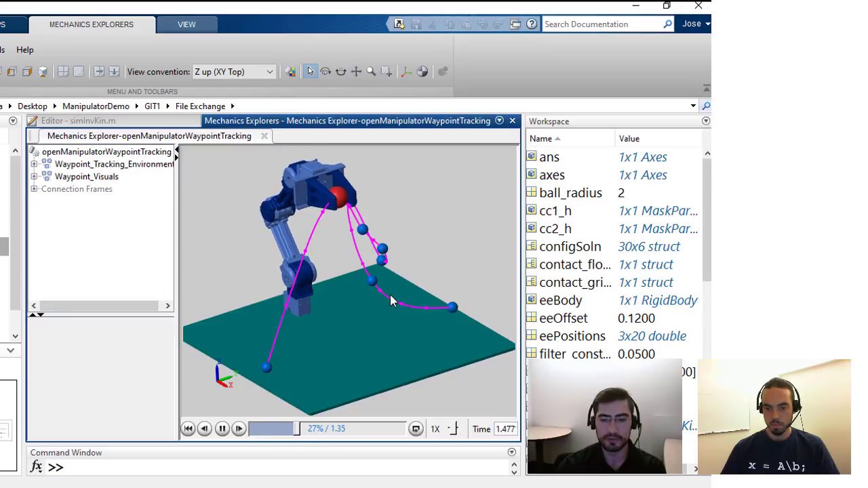Toggle loop playback button
The image size is (868, 488).
click(416, 428)
